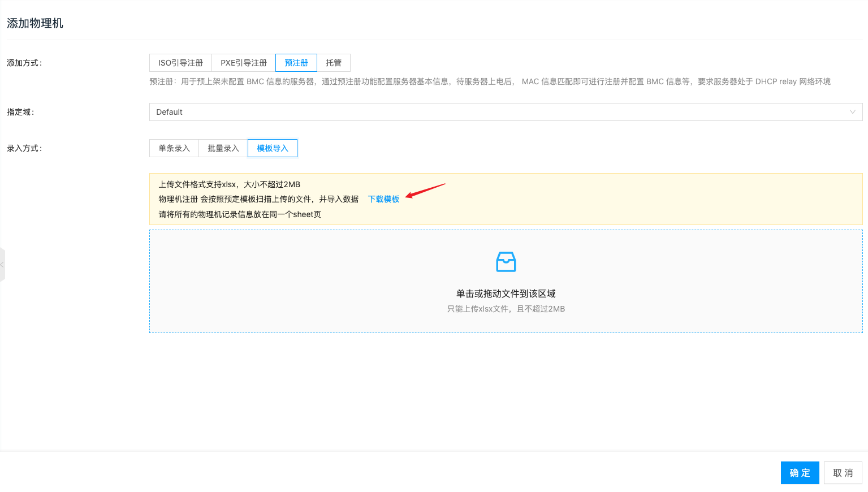868x492 pixels.
Task: Click the 单击或拖动文件到该区域 upload text
Action: point(506,294)
